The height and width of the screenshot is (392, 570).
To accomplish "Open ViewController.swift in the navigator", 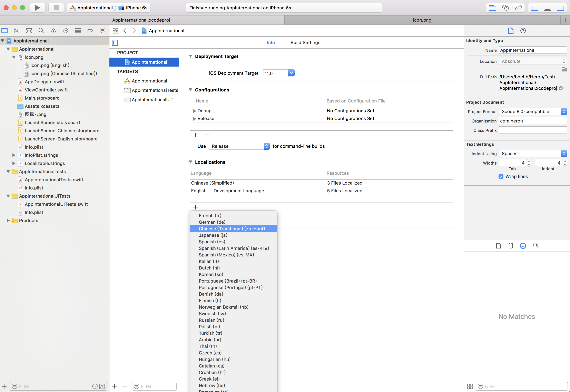I will coord(46,90).
